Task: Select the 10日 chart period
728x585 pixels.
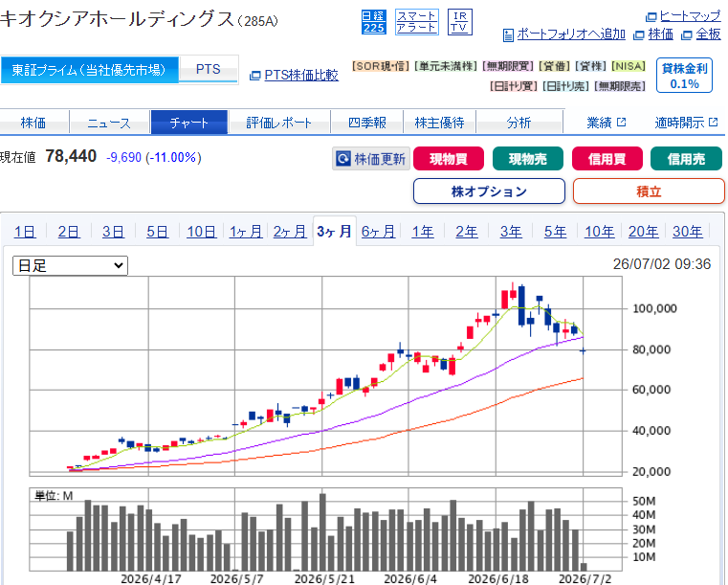Action: pyautogui.click(x=201, y=232)
